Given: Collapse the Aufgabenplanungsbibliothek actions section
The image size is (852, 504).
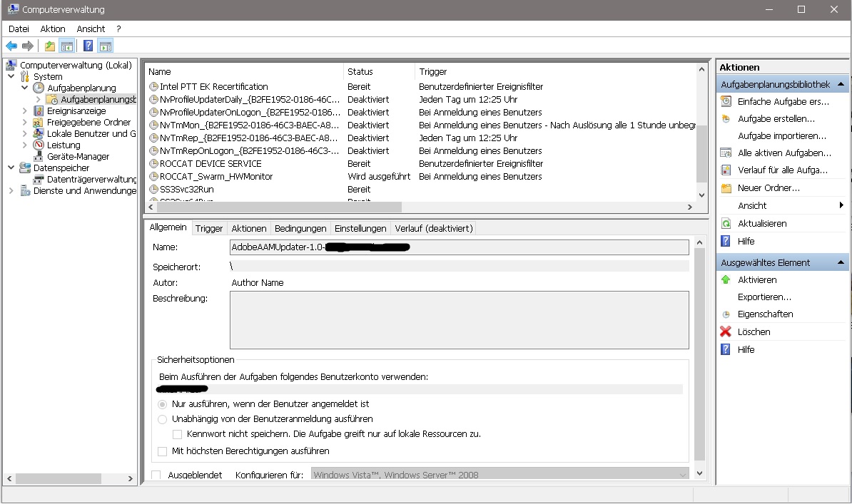Looking at the screenshot, I should tap(841, 84).
